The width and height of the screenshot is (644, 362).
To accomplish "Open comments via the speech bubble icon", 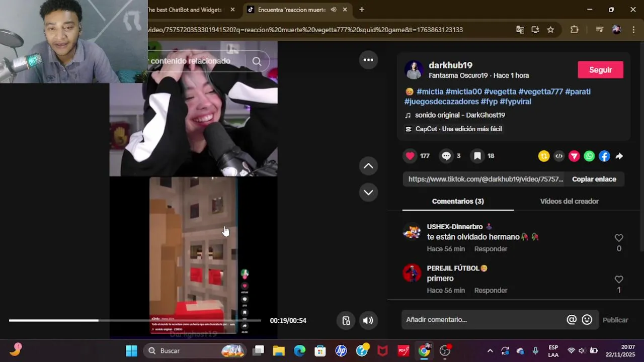I will [446, 156].
